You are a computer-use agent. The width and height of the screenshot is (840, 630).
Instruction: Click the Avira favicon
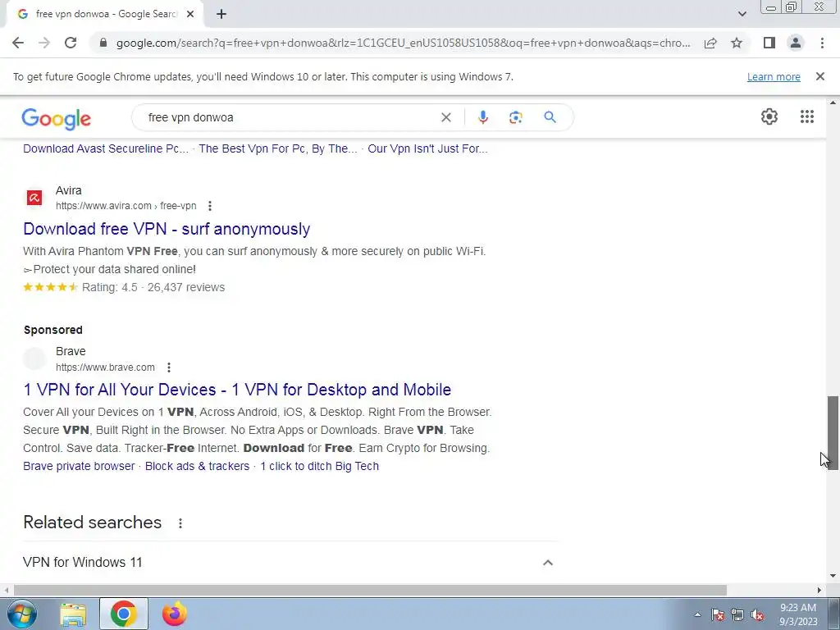[x=34, y=198]
